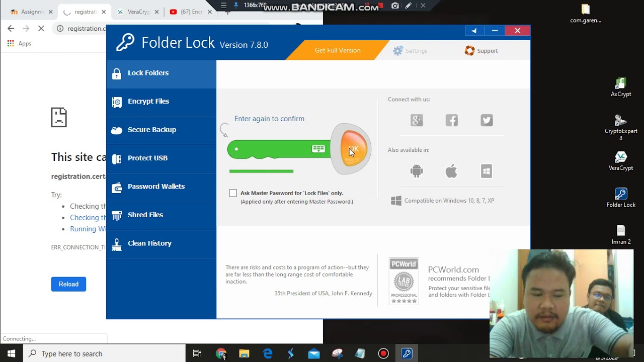Select Secure Backup menu label
Image resolution: width=644 pixels, height=362 pixels.
[152, 130]
